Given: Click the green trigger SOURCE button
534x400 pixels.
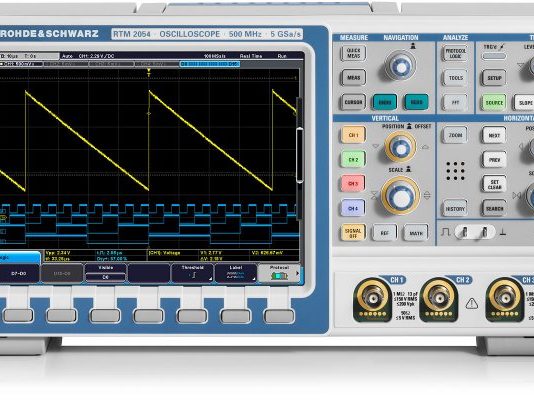Looking at the screenshot, I should coord(494,102).
